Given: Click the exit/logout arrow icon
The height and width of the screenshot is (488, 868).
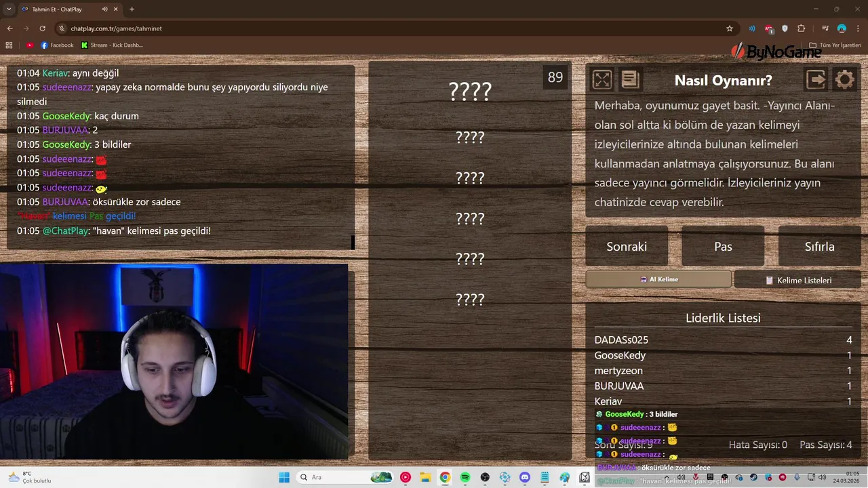Looking at the screenshot, I should point(816,80).
